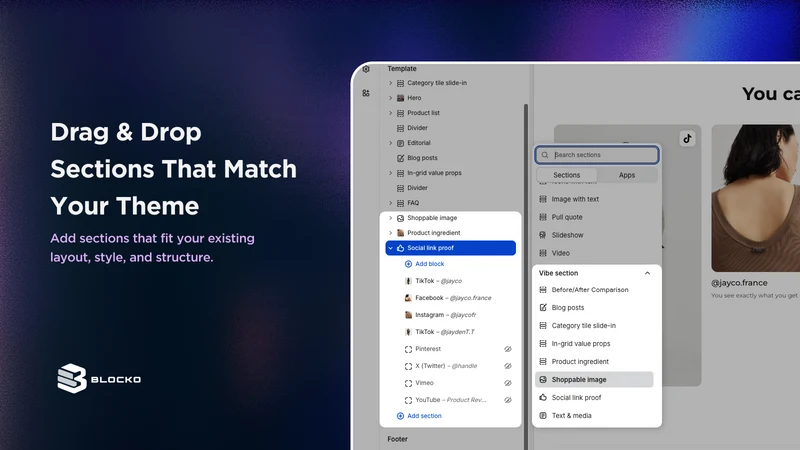Collapse the Social link proof section
The height and width of the screenshot is (450, 800).
[390, 248]
